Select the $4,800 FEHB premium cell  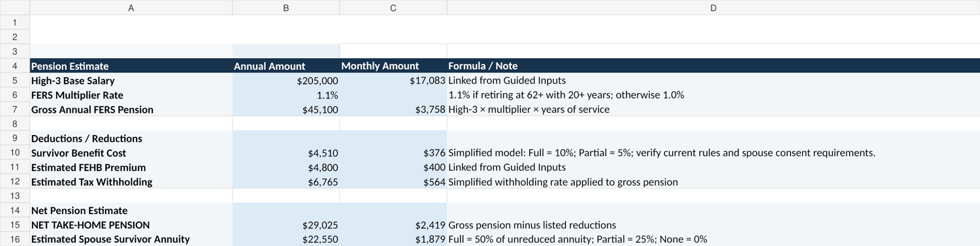286,167
